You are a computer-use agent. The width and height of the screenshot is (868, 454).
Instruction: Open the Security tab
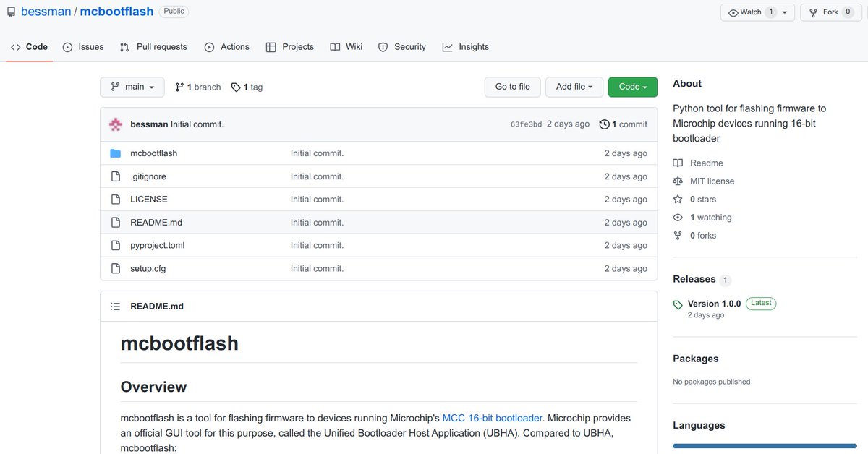402,47
